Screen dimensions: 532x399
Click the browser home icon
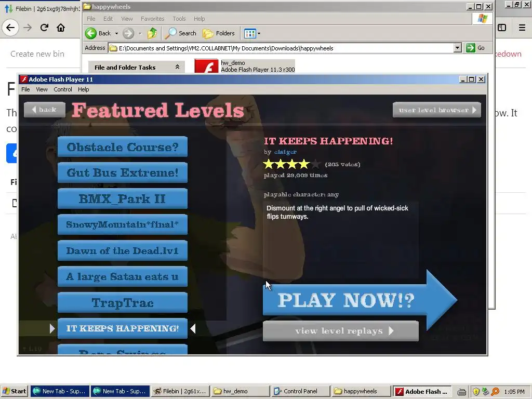61,28
